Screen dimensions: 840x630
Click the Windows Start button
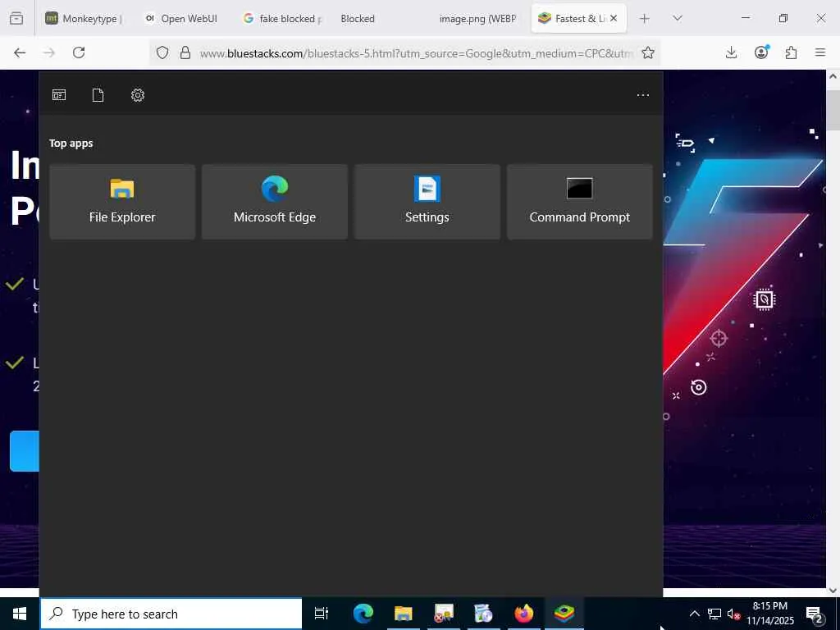coord(20,614)
